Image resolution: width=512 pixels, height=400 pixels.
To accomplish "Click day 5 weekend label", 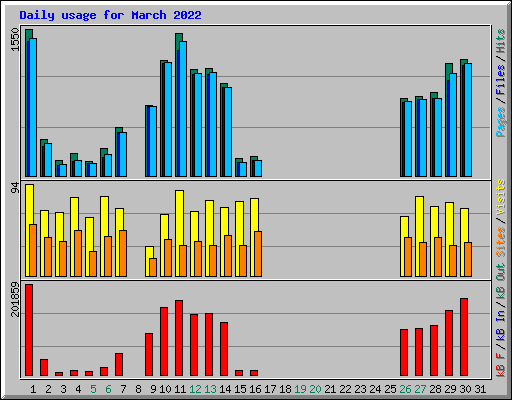I will click(x=93, y=389).
